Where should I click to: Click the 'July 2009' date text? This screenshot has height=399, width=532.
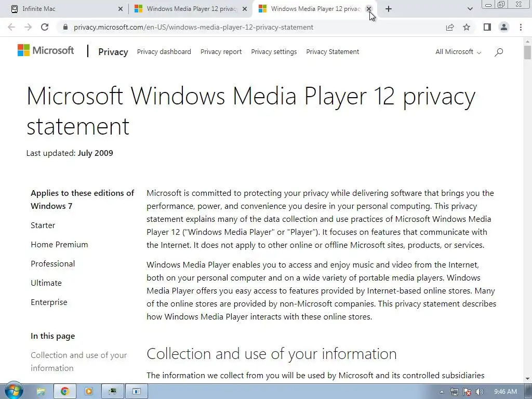tap(96, 153)
